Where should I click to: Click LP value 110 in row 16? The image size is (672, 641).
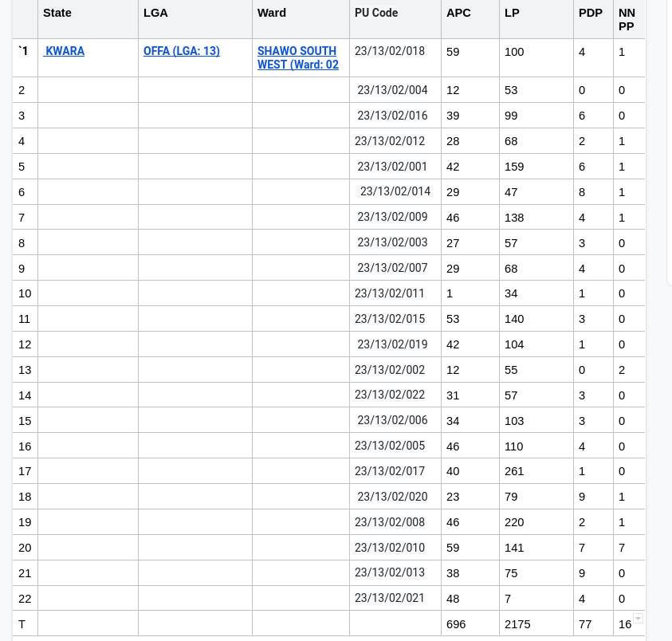tap(514, 446)
